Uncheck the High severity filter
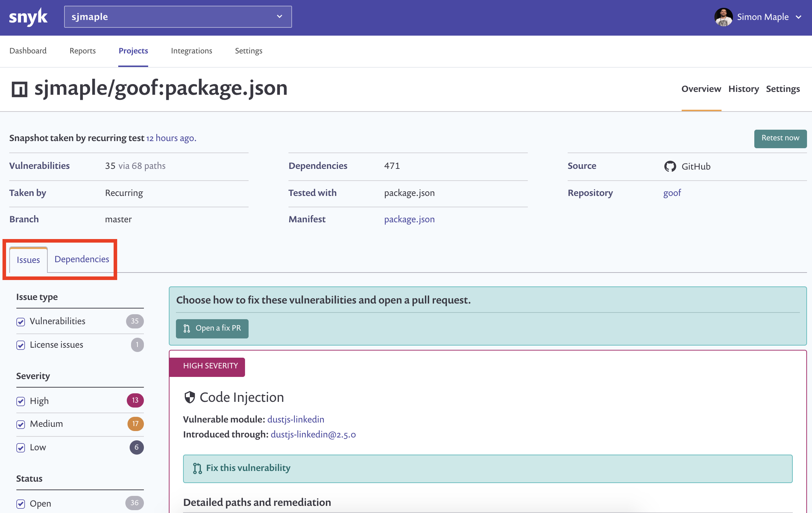 (21, 401)
